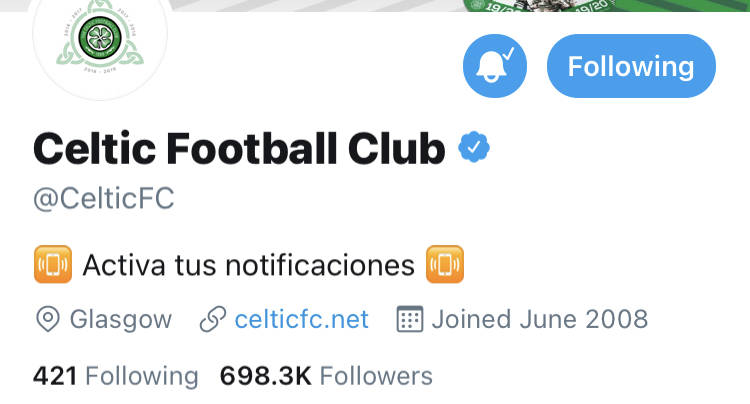Toggle the notification bell for this account

pos(494,66)
